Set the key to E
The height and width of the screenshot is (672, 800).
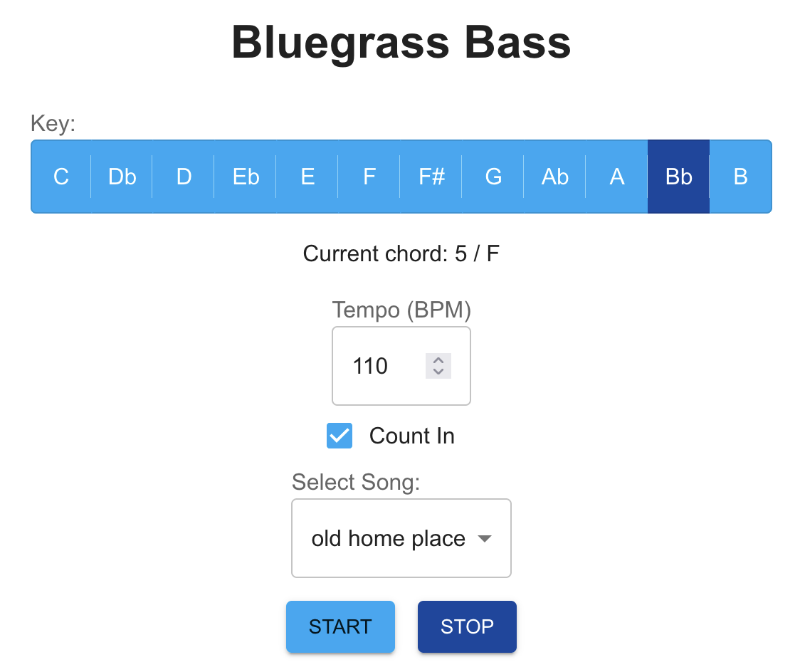click(x=307, y=177)
